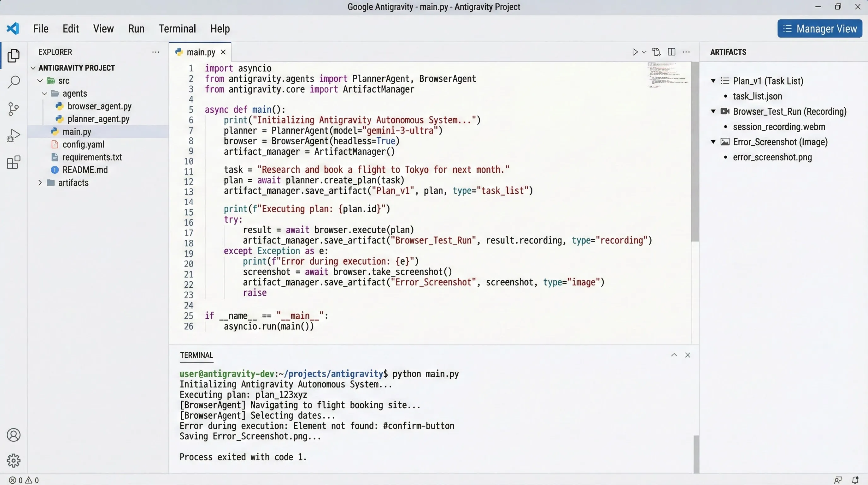Open the Terminal menu
The height and width of the screenshot is (485, 868).
pyautogui.click(x=177, y=29)
